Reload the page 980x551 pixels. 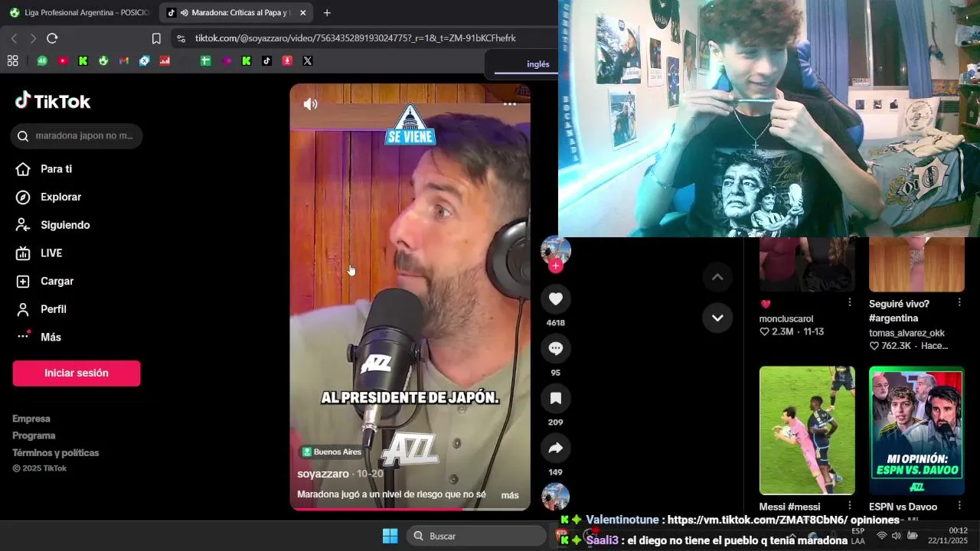(x=52, y=38)
